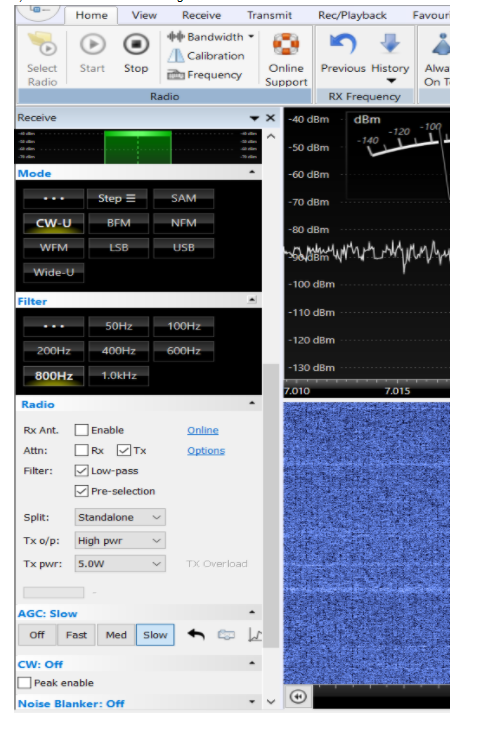Click the green passband in spectrum preview

[137, 147]
